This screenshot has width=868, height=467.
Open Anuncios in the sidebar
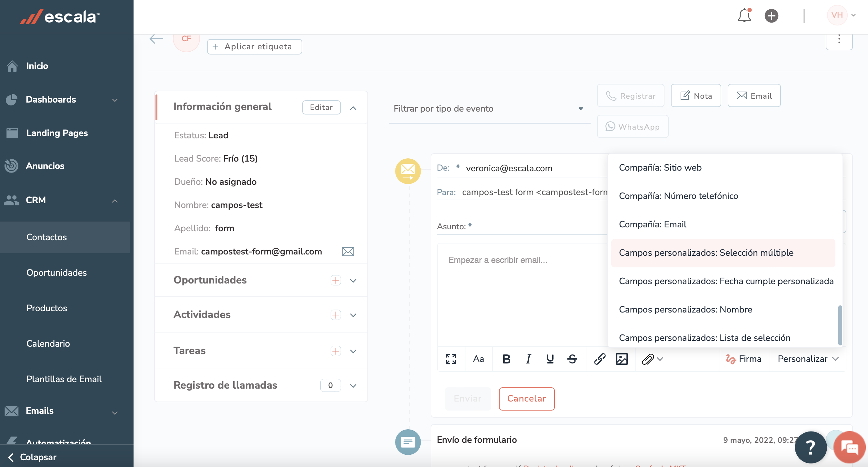coord(45,166)
